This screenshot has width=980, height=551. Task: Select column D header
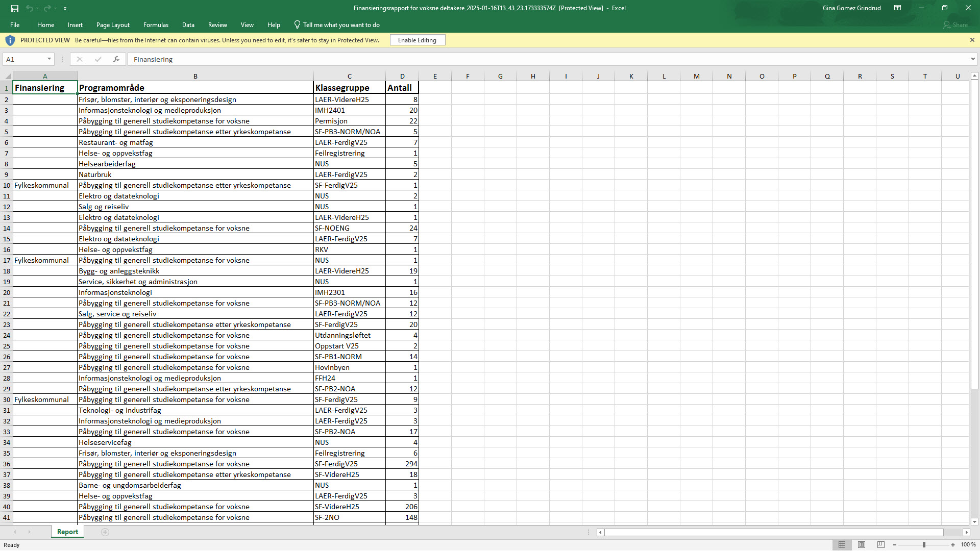[402, 76]
